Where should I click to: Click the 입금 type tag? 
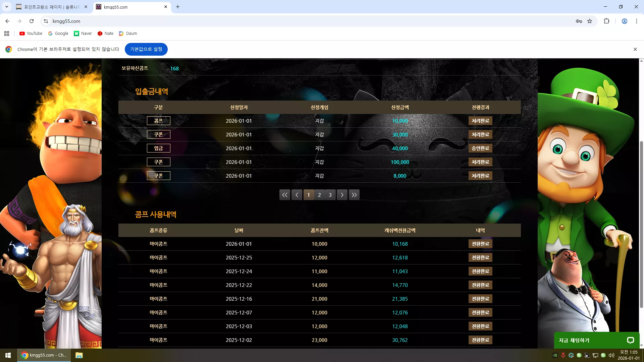(159, 148)
